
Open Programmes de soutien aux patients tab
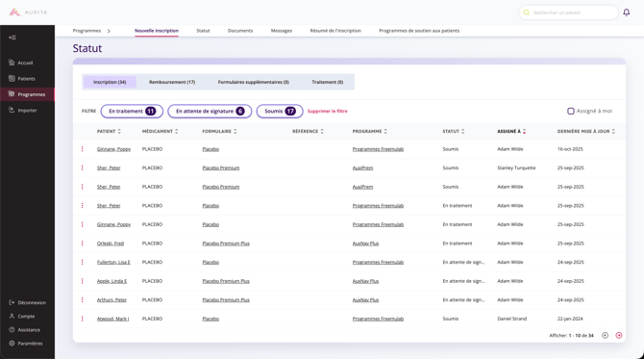[419, 31]
